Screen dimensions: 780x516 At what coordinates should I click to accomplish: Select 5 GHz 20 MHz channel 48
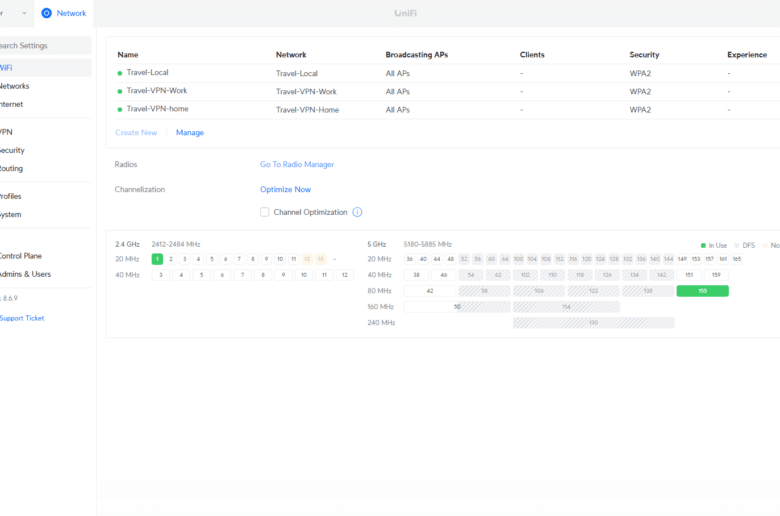click(x=450, y=259)
